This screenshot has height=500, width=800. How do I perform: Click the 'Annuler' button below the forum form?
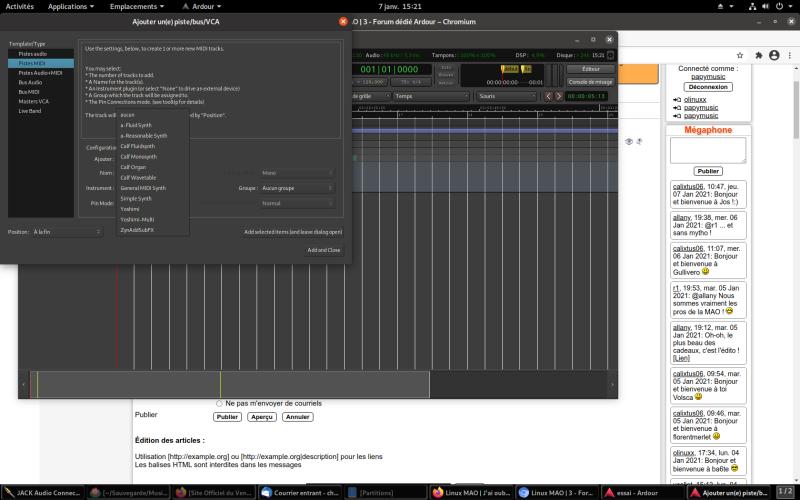[x=297, y=417]
